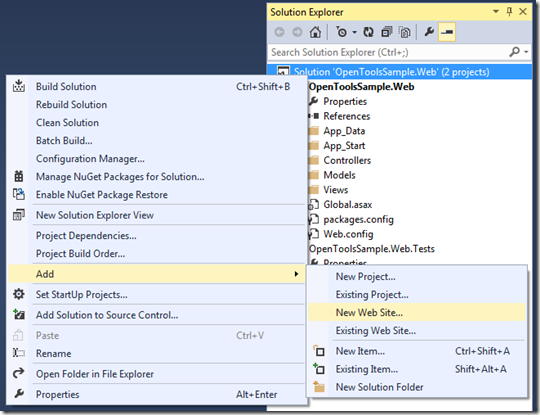Click the Home icon in Solution Explorer toolbar
The image size is (540, 415).
tap(315, 32)
